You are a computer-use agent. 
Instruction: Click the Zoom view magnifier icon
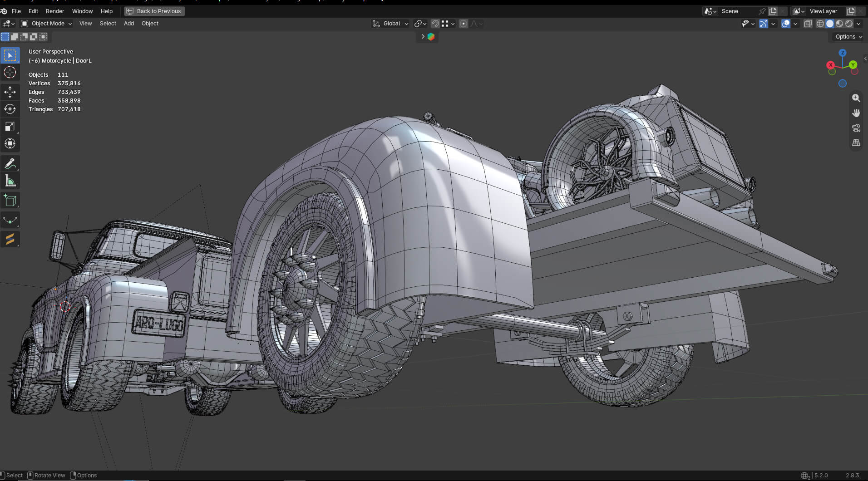point(856,98)
